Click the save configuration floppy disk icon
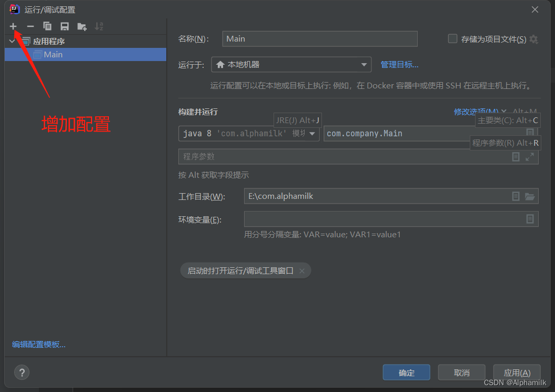The image size is (555, 392). coord(65,26)
